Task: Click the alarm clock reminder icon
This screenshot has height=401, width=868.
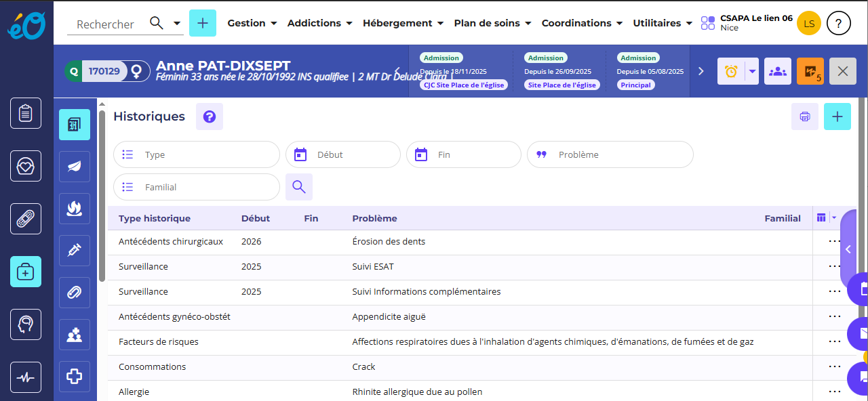Action: pyautogui.click(x=731, y=71)
